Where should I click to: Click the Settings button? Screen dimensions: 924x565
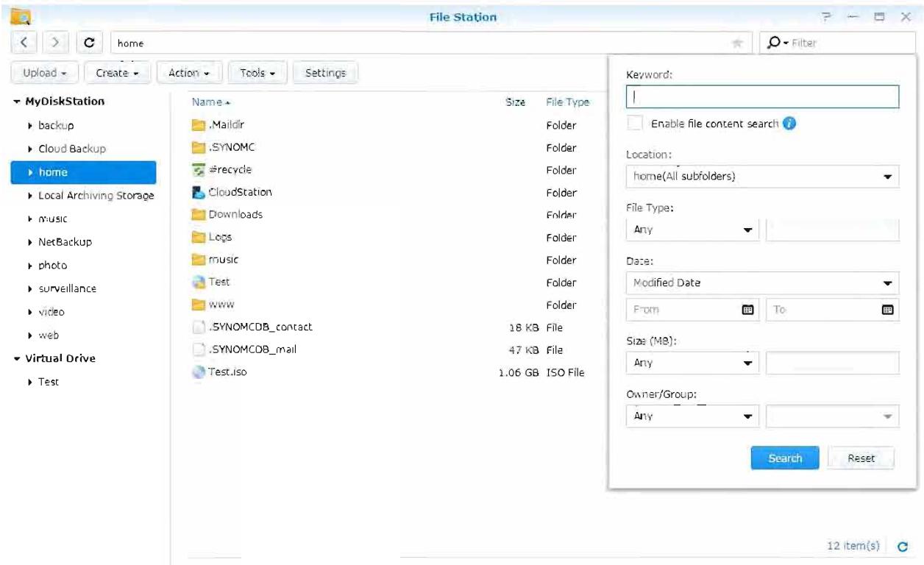pos(325,73)
